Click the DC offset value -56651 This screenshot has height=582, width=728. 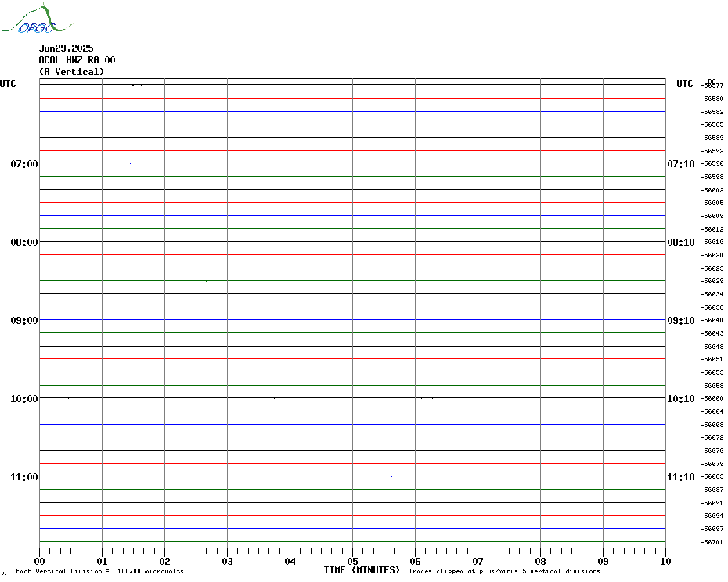712,359
